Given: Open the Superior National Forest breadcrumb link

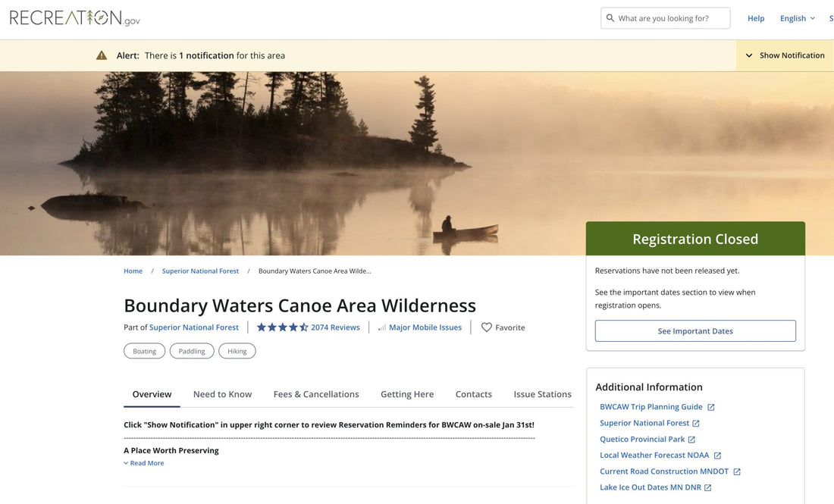Looking at the screenshot, I should (x=200, y=271).
